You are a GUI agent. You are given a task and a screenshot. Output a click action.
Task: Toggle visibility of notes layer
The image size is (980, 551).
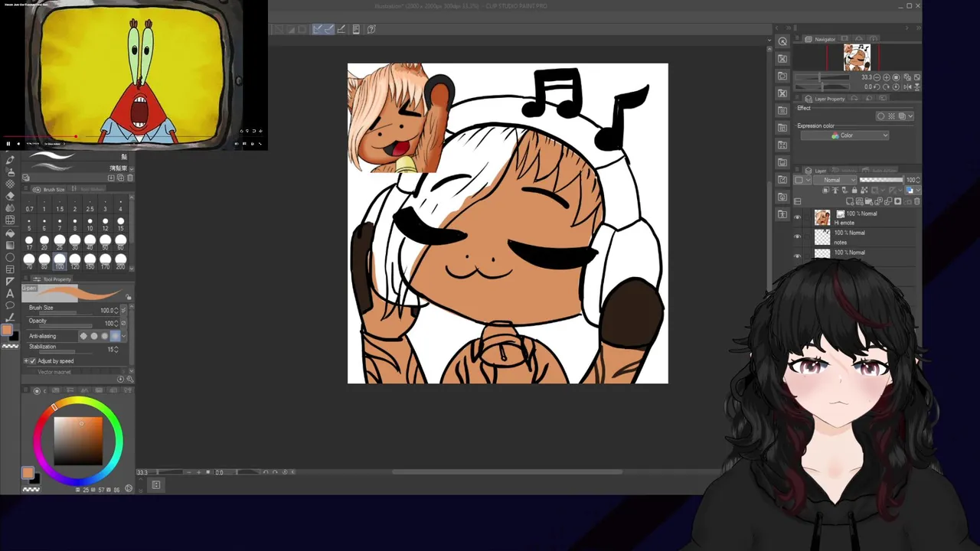(x=797, y=236)
